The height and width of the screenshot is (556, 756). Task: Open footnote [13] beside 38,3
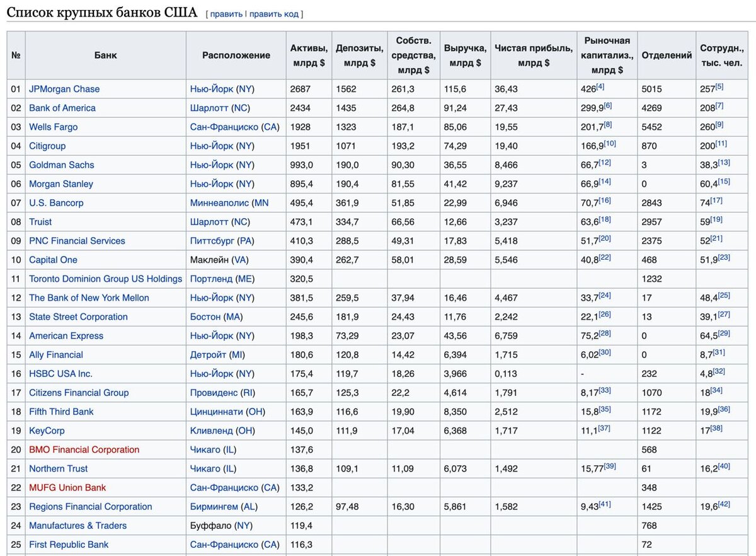[x=724, y=162]
